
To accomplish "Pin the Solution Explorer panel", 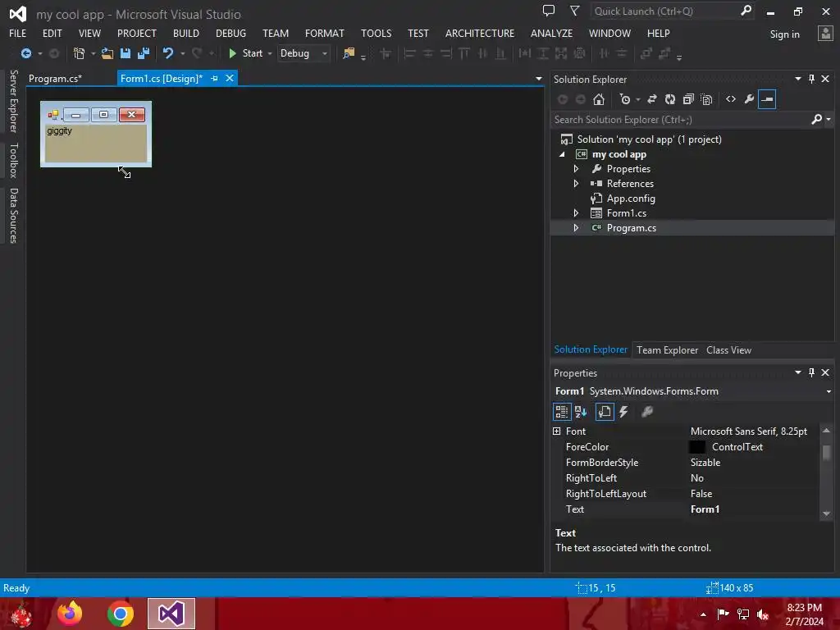I will point(811,79).
